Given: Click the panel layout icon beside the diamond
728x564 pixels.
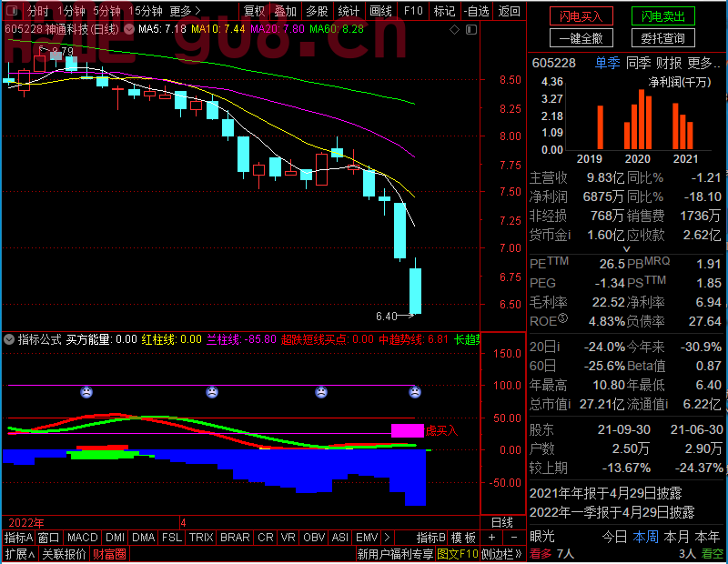Looking at the screenshot, I should pos(471,30).
